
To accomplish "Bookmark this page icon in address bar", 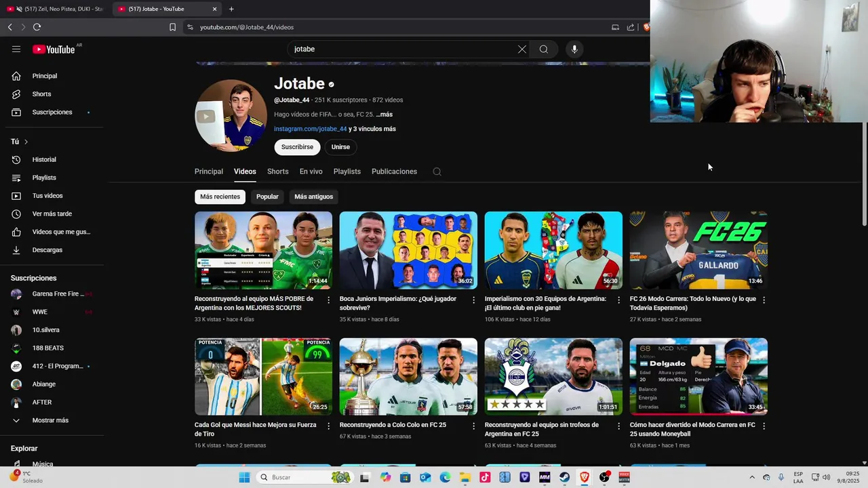I will (172, 27).
